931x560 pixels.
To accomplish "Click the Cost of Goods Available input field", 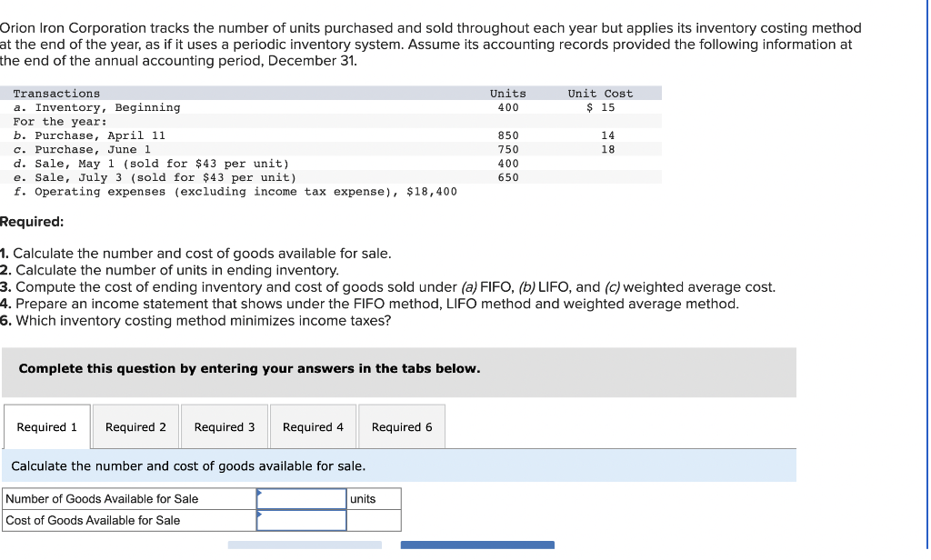I will coord(302,521).
